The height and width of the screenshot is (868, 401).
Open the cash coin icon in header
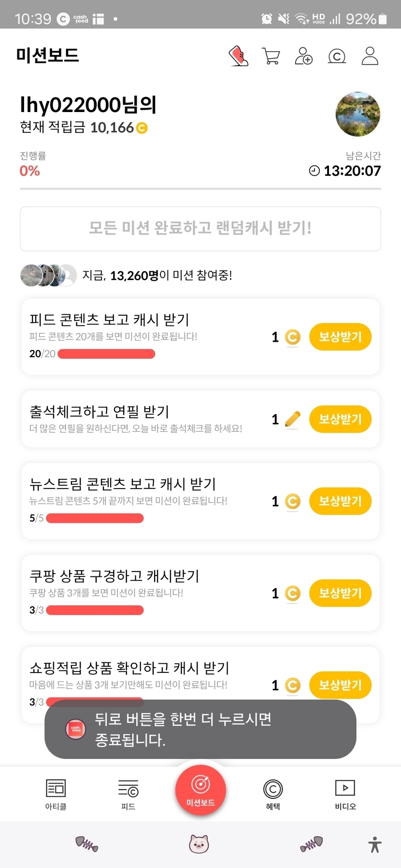pyautogui.click(x=337, y=56)
